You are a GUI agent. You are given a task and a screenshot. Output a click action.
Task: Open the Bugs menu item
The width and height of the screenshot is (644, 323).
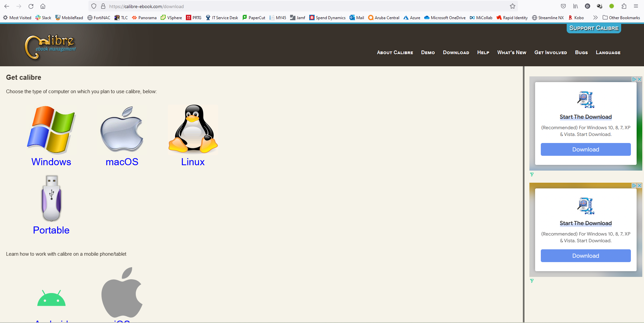[x=581, y=52]
